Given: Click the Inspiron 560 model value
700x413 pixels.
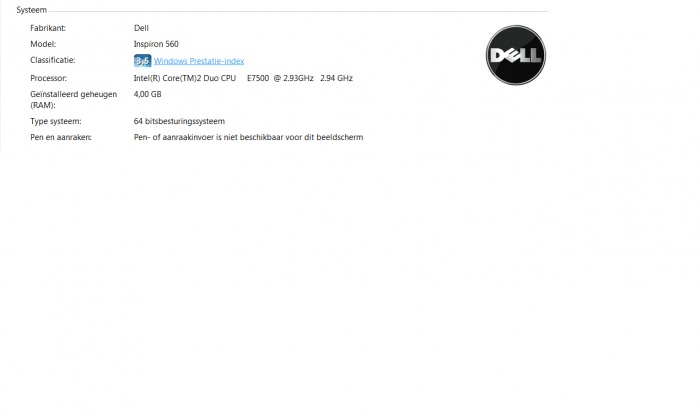Looking at the screenshot, I should point(156,44).
